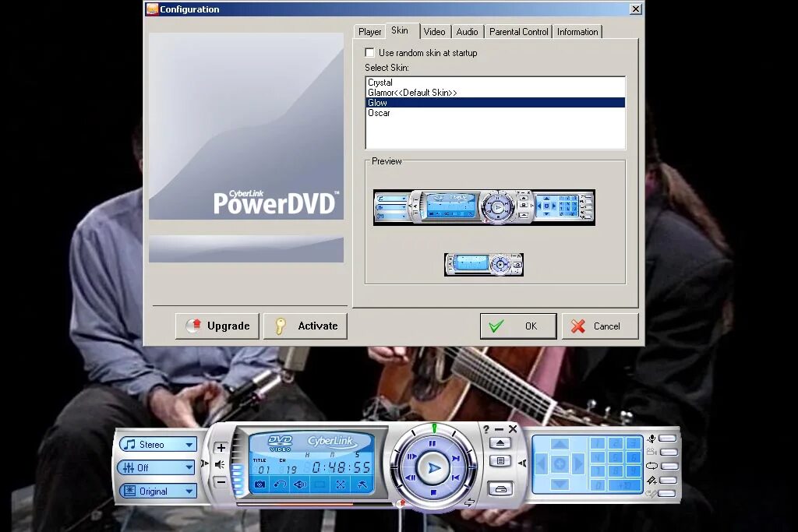Decrease volume with the minus button

[x=221, y=481]
